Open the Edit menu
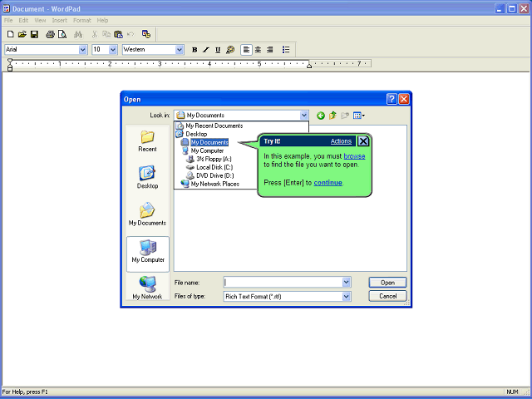This screenshot has width=532, height=399. pos(23,20)
